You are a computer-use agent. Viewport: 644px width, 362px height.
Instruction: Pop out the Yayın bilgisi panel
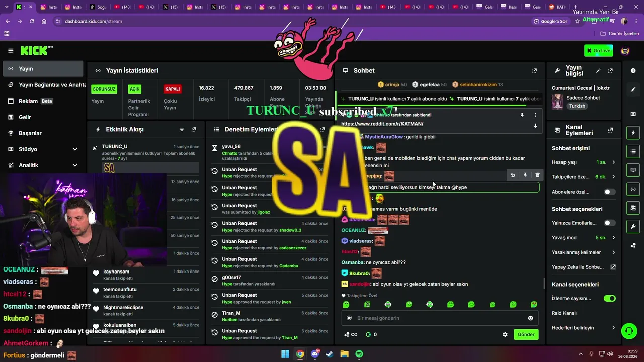(x=610, y=71)
